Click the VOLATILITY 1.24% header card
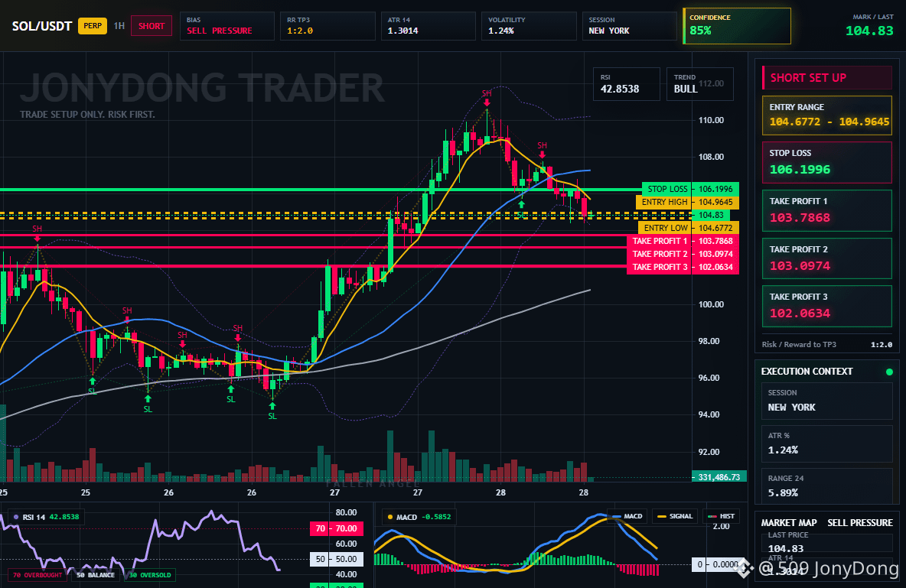The height and width of the screenshot is (588, 906). pos(529,26)
